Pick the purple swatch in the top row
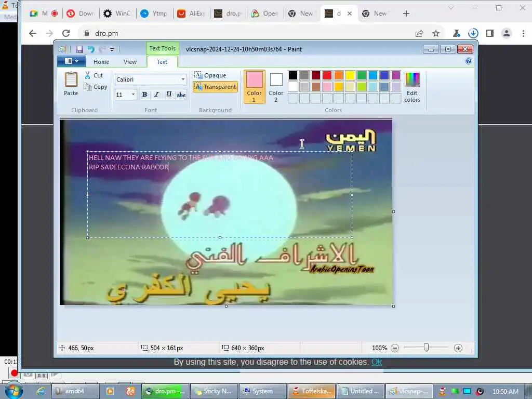 point(395,75)
